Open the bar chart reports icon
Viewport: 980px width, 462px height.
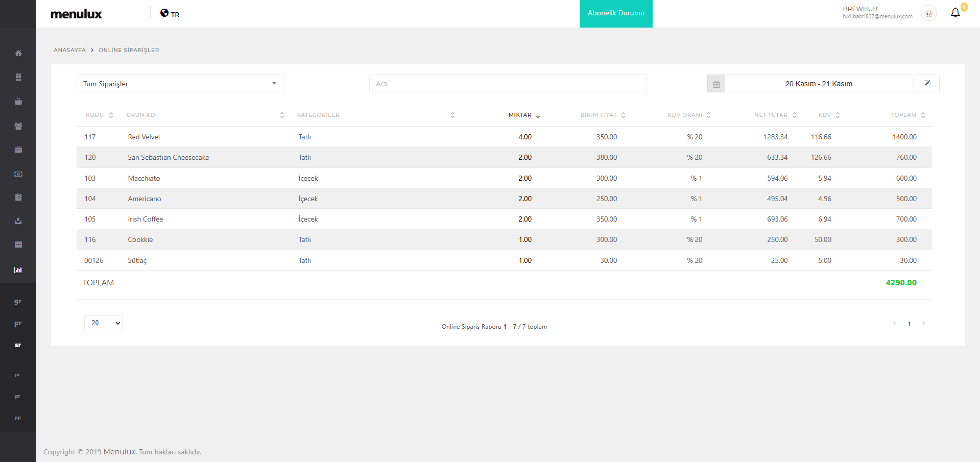18,270
